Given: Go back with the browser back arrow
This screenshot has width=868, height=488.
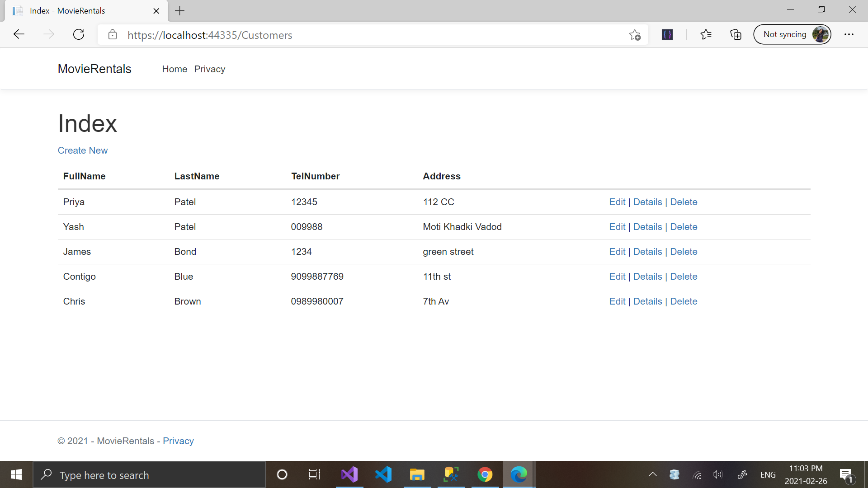Looking at the screenshot, I should (x=19, y=34).
